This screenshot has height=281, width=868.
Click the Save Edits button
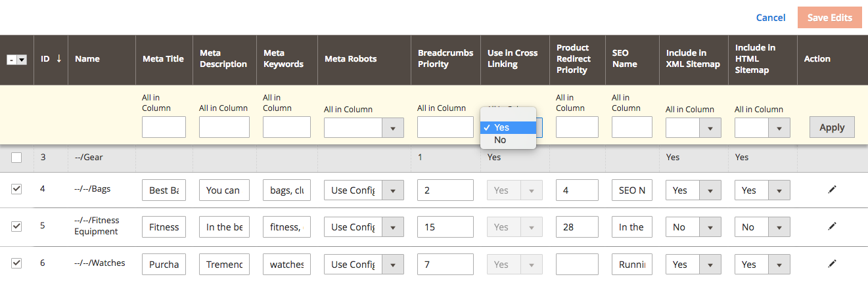(x=830, y=18)
